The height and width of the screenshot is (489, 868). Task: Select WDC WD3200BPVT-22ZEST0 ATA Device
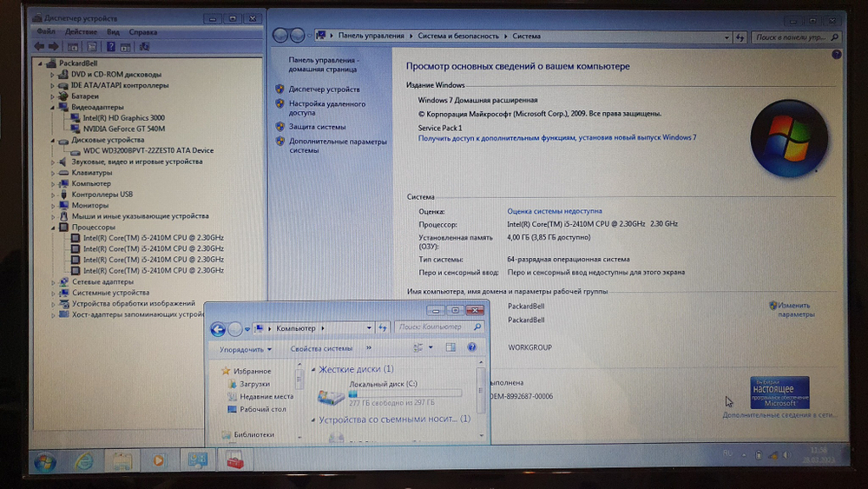point(148,150)
